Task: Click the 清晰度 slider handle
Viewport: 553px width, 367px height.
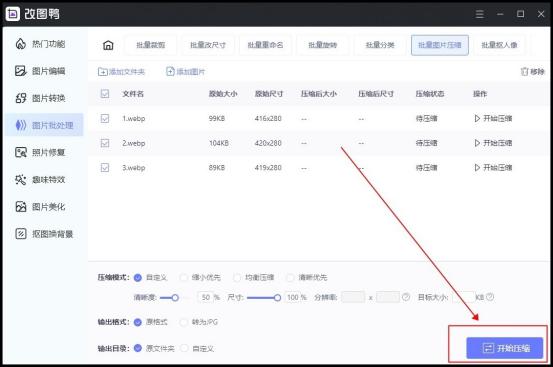Action: [175, 298]
